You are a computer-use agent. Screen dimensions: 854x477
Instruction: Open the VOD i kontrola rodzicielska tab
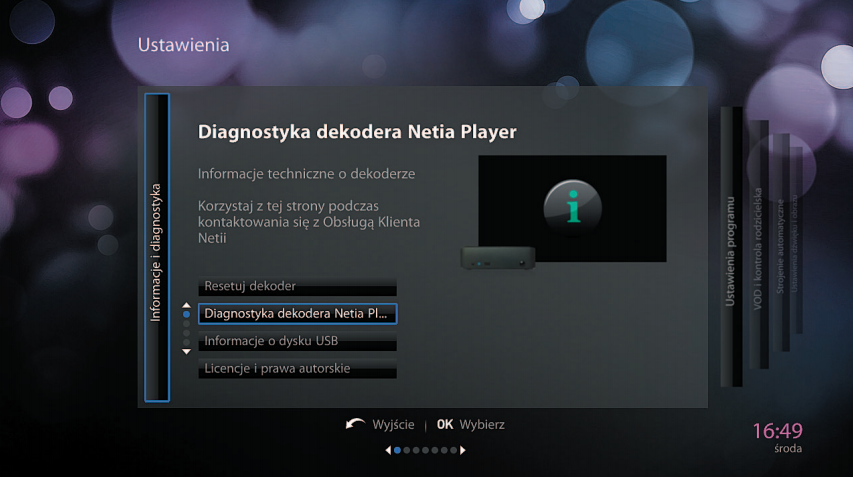(759, 244)
